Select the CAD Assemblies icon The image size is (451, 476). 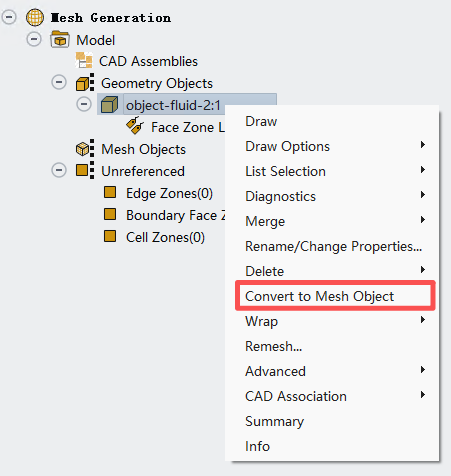point(84,60)
